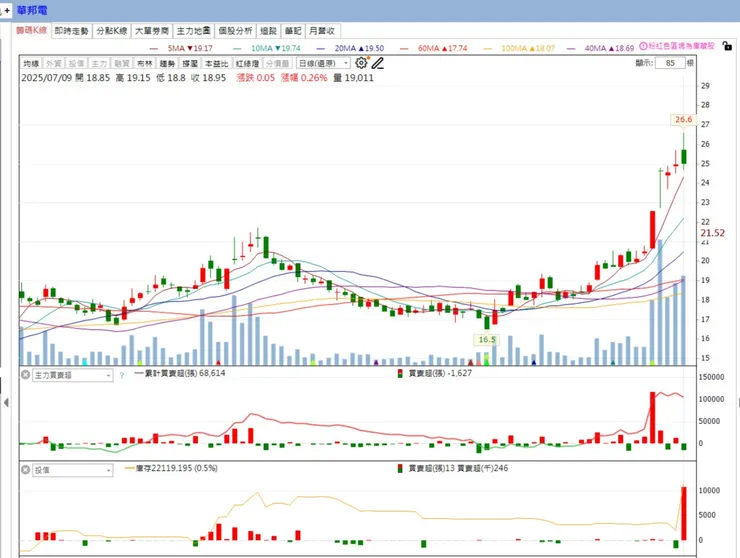The height and width of the screenshot is (558, 740).
Task: Toggle the 分價量 overlay button
Action: (x=277, y=63)
